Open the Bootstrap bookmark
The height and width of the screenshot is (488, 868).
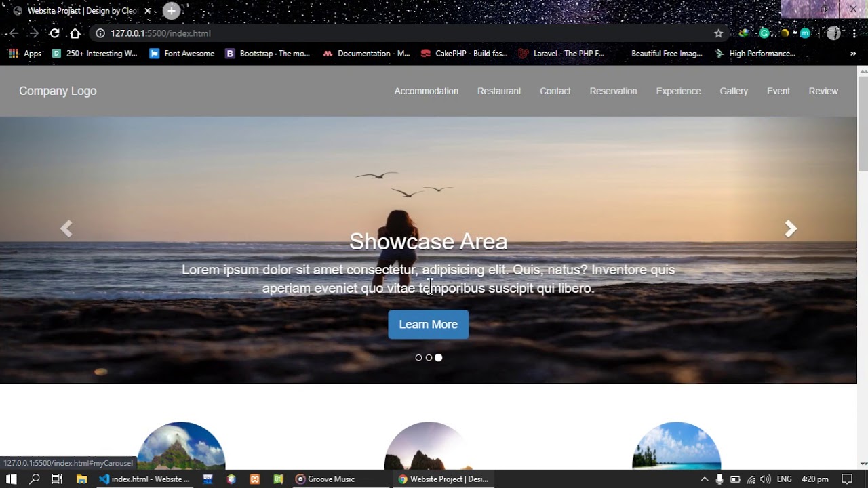pos(268,54)
